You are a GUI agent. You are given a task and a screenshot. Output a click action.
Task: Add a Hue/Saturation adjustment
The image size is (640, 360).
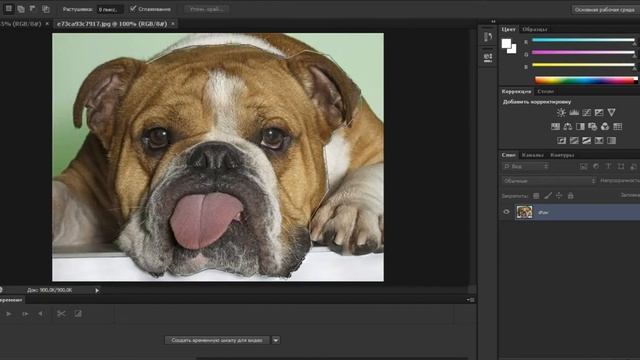(x=555, y=127)
